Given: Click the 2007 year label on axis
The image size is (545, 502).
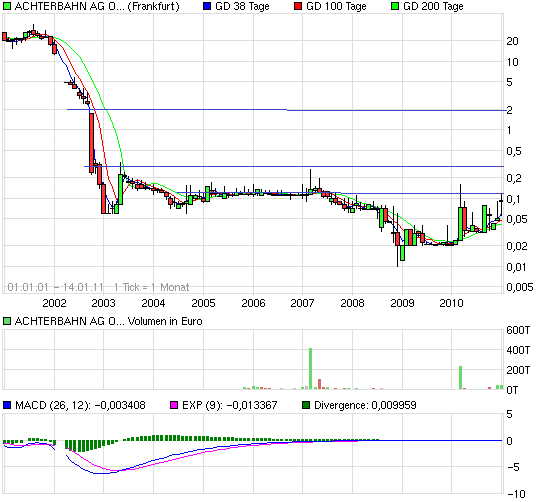Looking at the screenshot, I should (x=302, y=303).
